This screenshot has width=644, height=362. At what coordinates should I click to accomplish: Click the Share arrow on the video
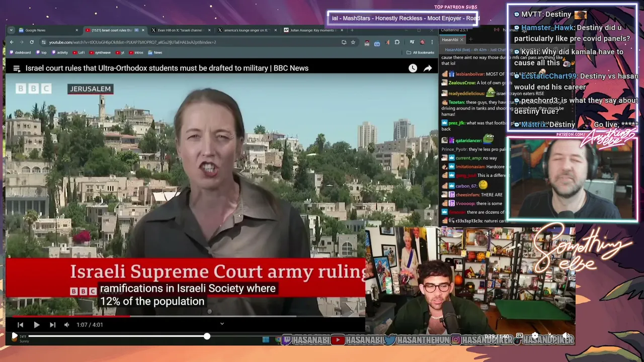pos(428,68)
